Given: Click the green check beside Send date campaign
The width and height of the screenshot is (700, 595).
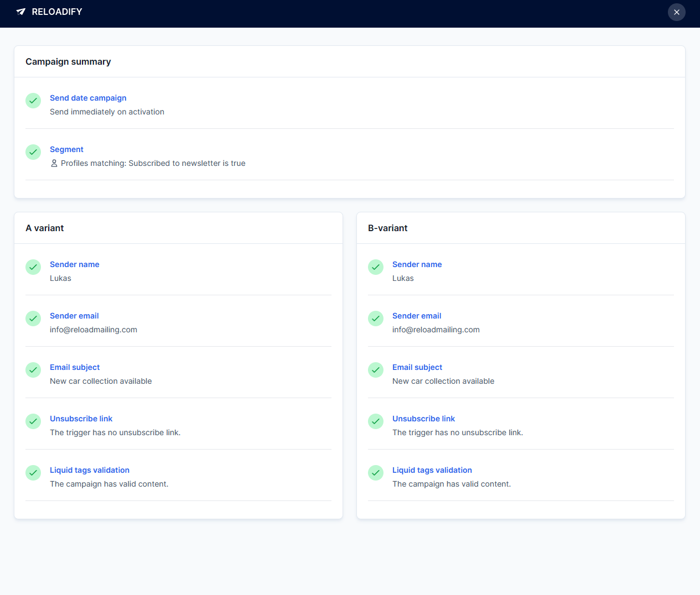Looking at the screenshot, I should point(33,101).
